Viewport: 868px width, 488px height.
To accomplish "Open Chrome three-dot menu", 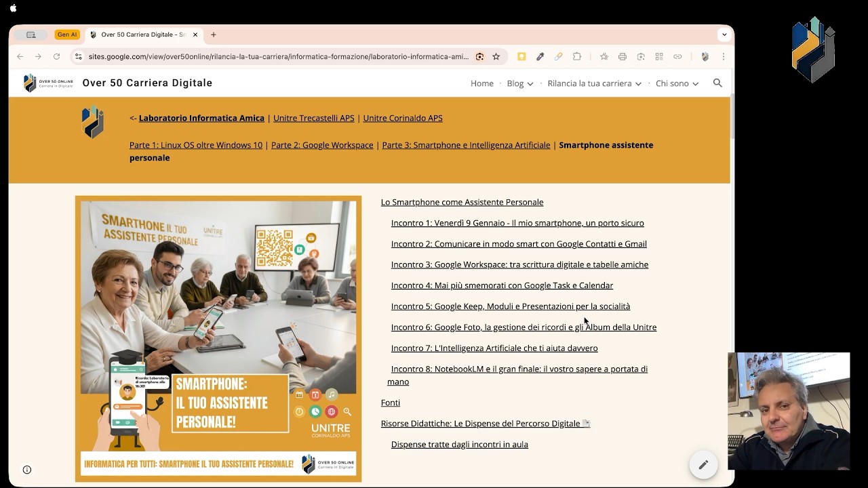I will [724, 56].
